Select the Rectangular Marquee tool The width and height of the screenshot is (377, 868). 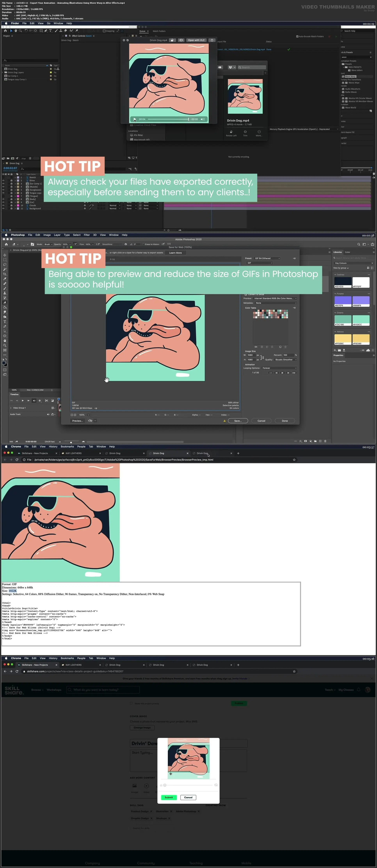5,260
